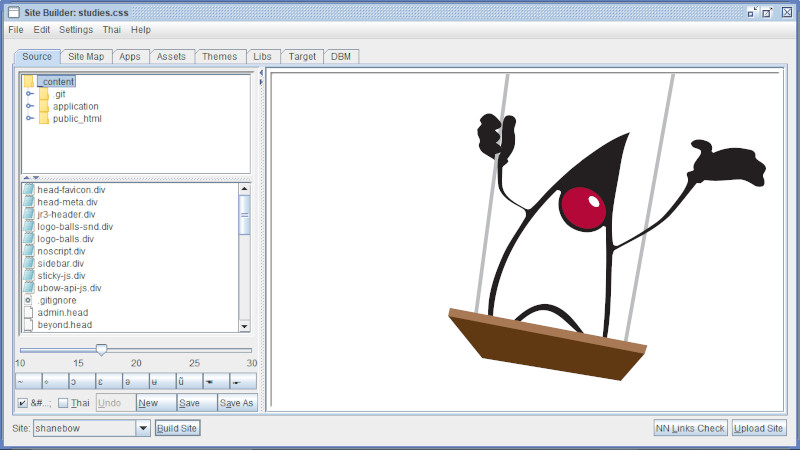
Task: Expand the application folder node
Action: click(30, 106)
